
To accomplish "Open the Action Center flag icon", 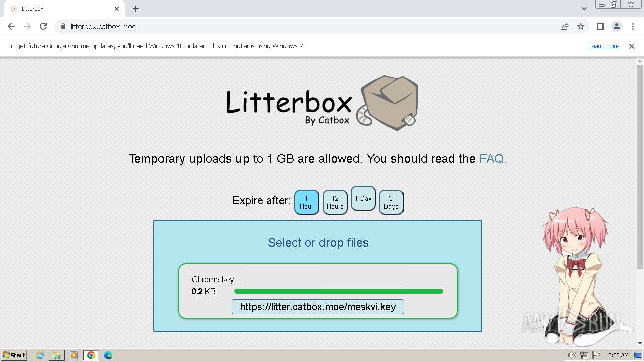I will (596, 355).
